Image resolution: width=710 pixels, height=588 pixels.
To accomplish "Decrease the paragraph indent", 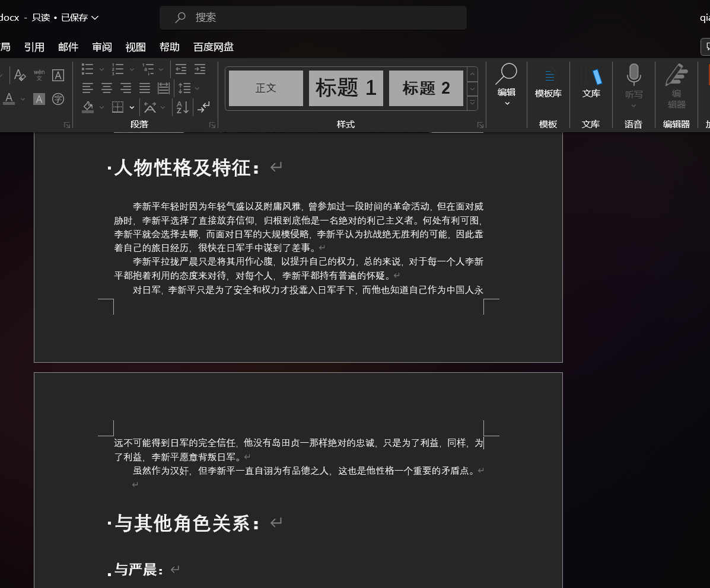I will (x=181, y=69).
